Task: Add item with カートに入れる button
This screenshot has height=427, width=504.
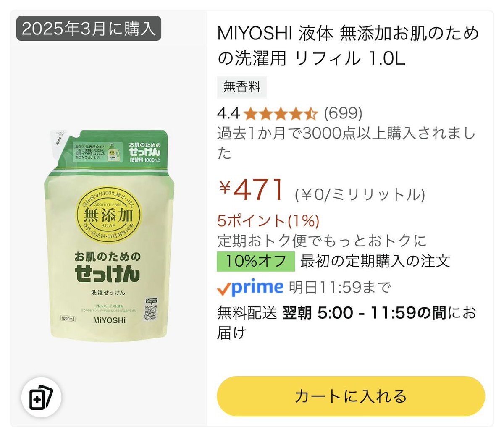Action: click(x=351, y=396)
